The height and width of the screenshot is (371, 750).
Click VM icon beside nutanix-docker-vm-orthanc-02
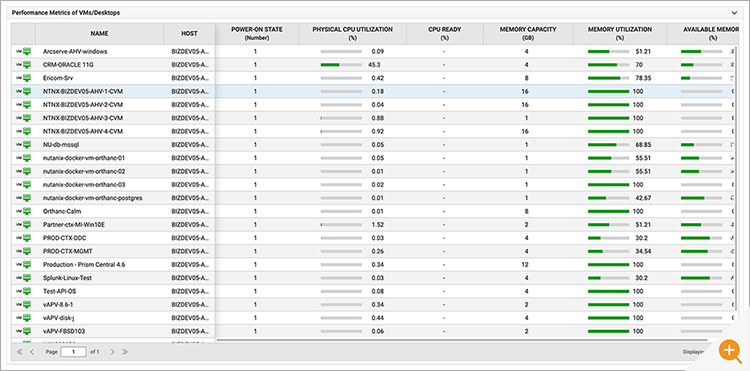point(23,171)
